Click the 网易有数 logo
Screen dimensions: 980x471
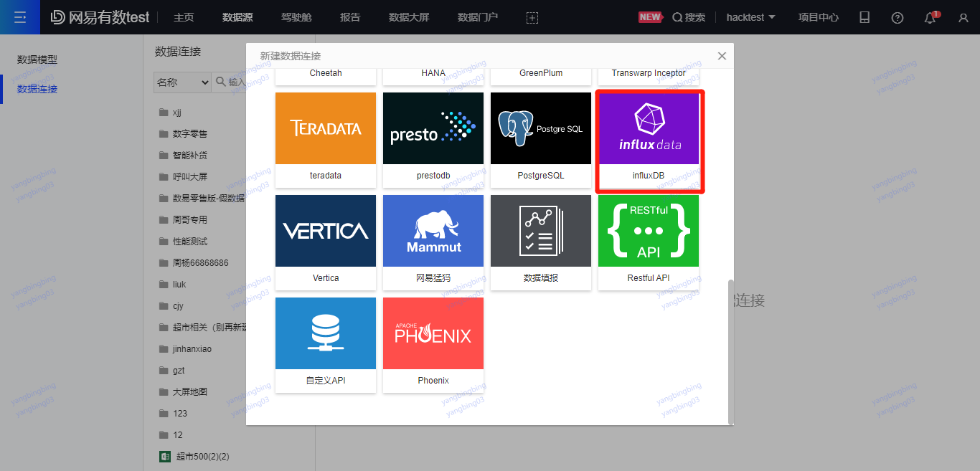click(x=100, y=17)
